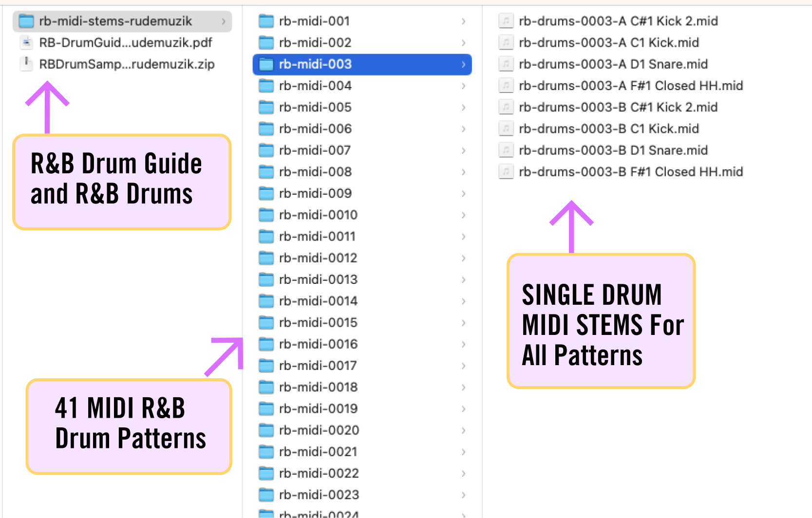This screenshot has width=812, height=518.
Task: Expand rb-midi-003 using its chevron
Action: tap(462, 64)
